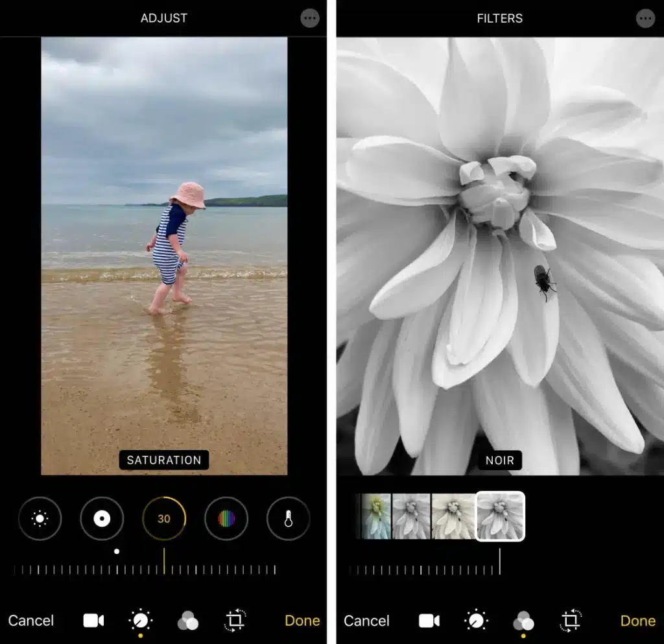Select the Highlights adjustment dial
The image size is (664, 644).
(x=102, y=519)
